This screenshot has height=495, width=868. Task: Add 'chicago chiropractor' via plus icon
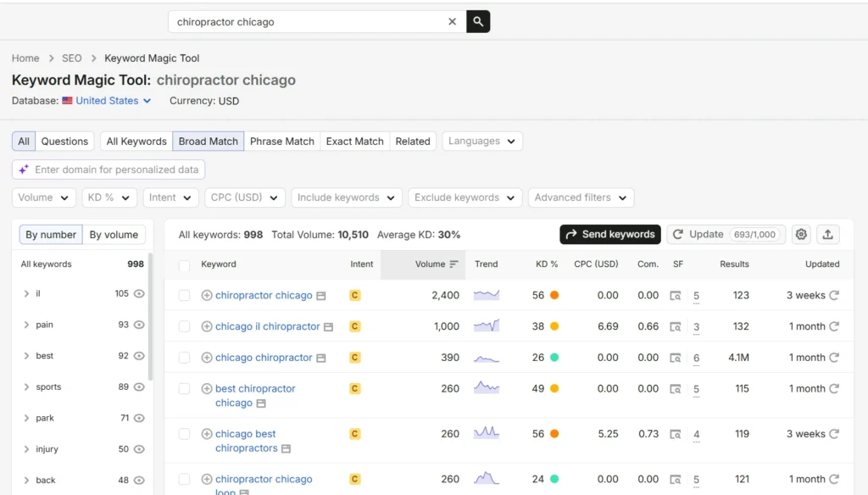(207, 358)
